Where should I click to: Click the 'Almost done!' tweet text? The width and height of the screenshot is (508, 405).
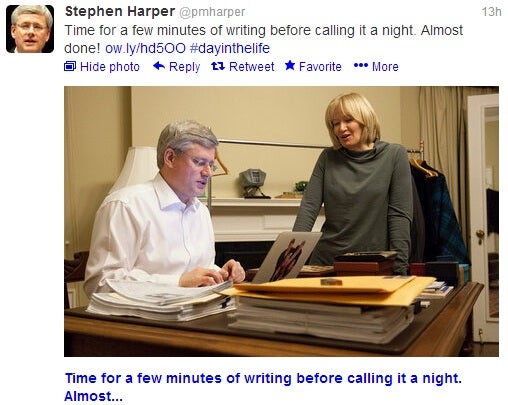[442, 30]
